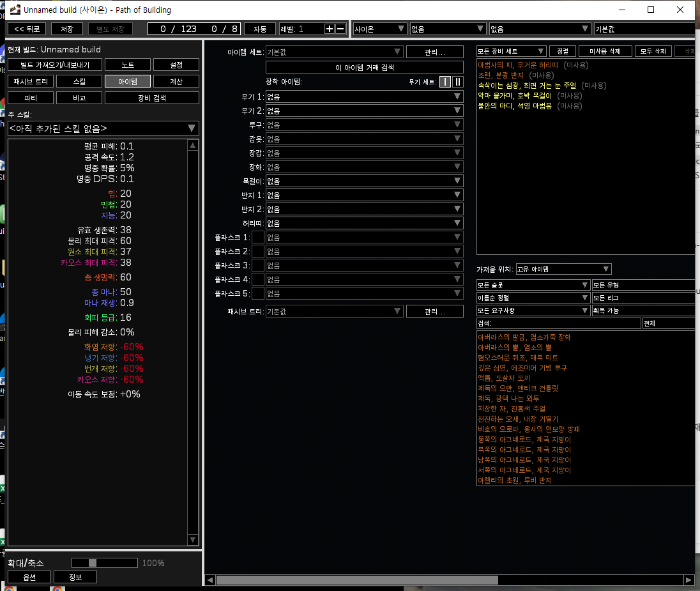Open the 목걸이 slot dropdown
Image resolution: width=700 pixels, height=591 pixels.
(x=364, y=181)
